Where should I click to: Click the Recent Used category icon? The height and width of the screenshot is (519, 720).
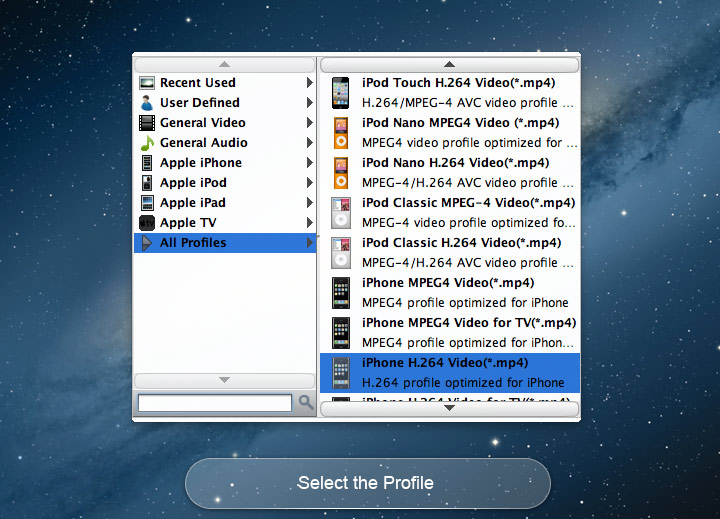coord(147,83)
